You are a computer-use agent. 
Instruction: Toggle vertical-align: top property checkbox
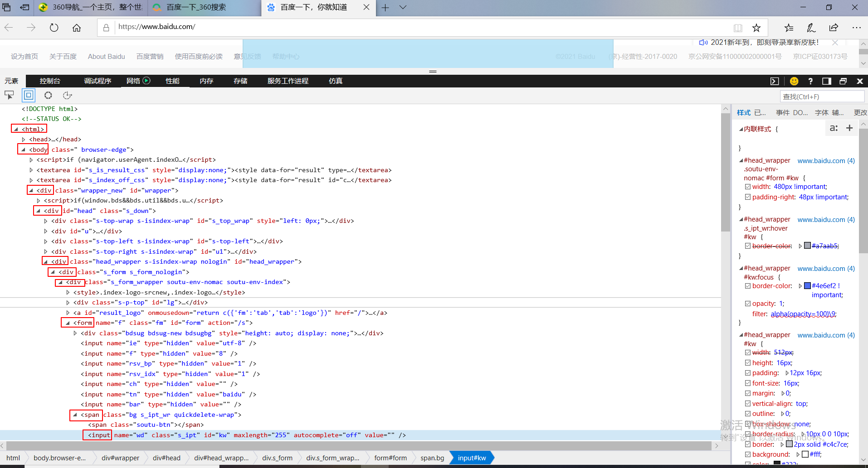point(748,404)
